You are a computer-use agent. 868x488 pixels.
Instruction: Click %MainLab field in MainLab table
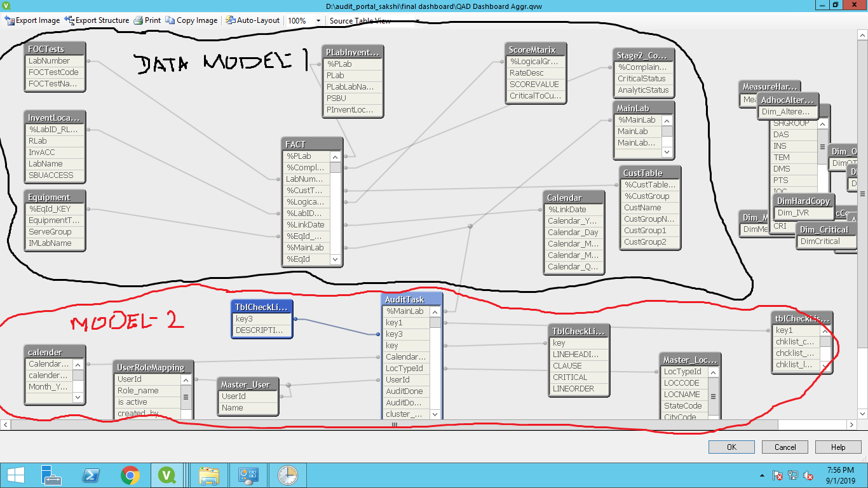coord(639,120)
